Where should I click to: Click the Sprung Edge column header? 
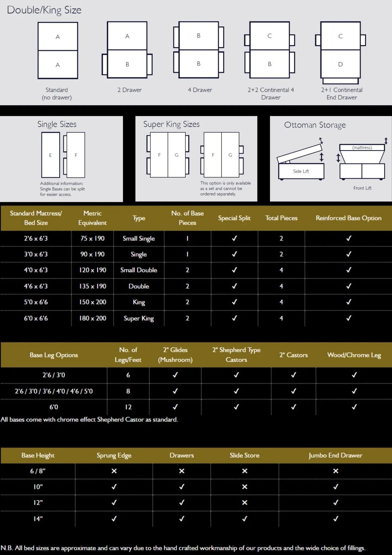[114, 455]
